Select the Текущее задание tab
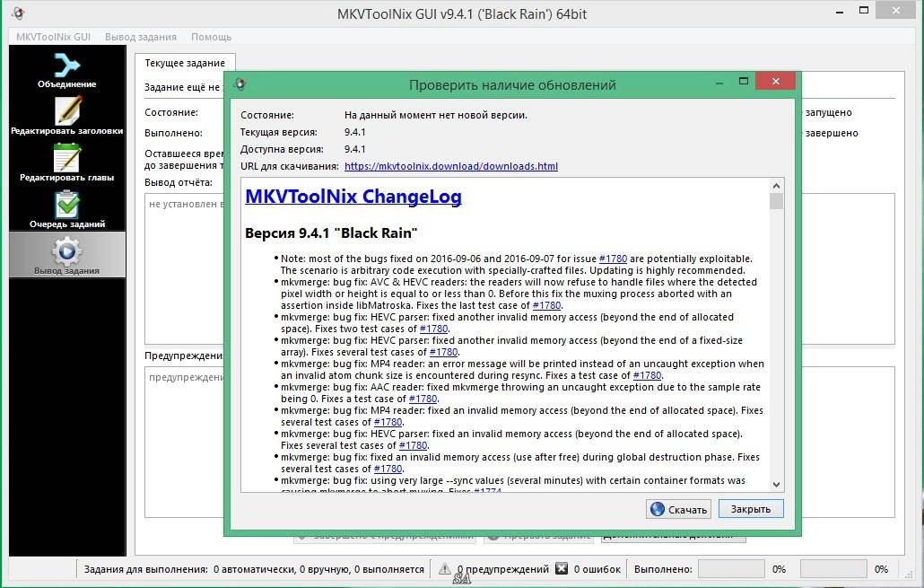924x588 pixels. coord(185,63)
